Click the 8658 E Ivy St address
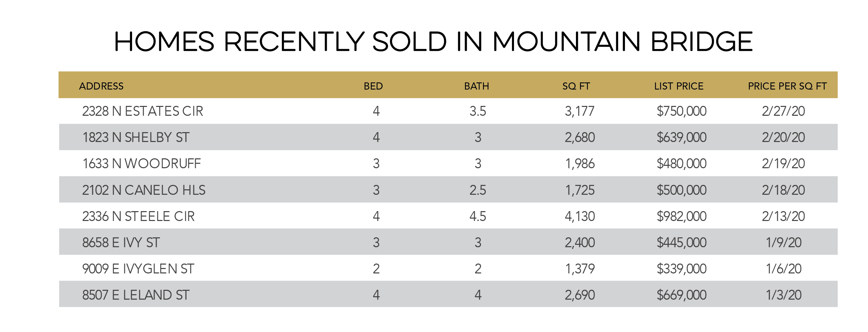Viewport: 868px width, 332px height. pos(121,242)
